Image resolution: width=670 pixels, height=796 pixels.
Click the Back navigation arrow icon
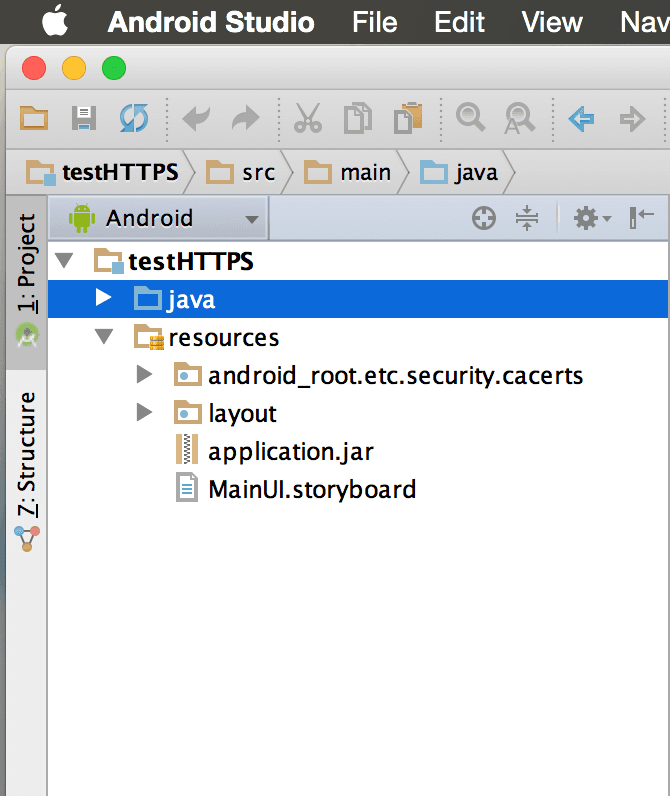(581, 119)
